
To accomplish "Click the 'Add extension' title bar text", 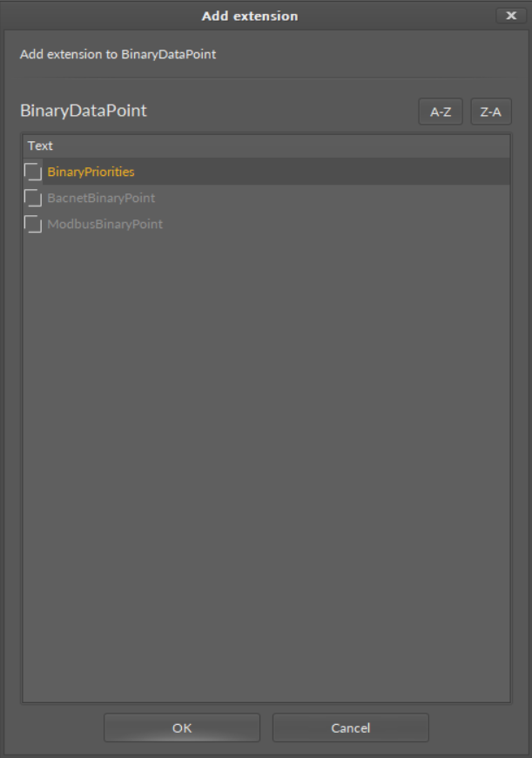I will tap(249, 16).
